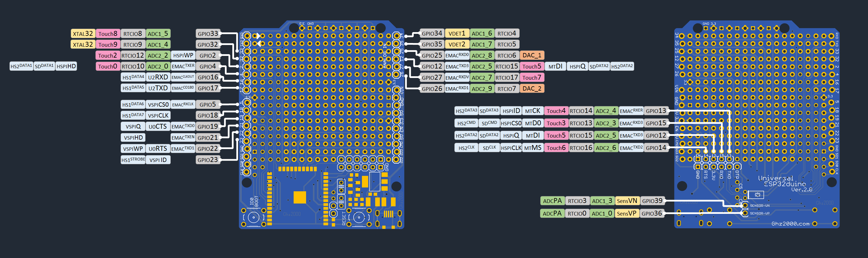Screen dimensions: 868x258
Task: Click the U2RXD function label
Action: (x=158, y=77)
